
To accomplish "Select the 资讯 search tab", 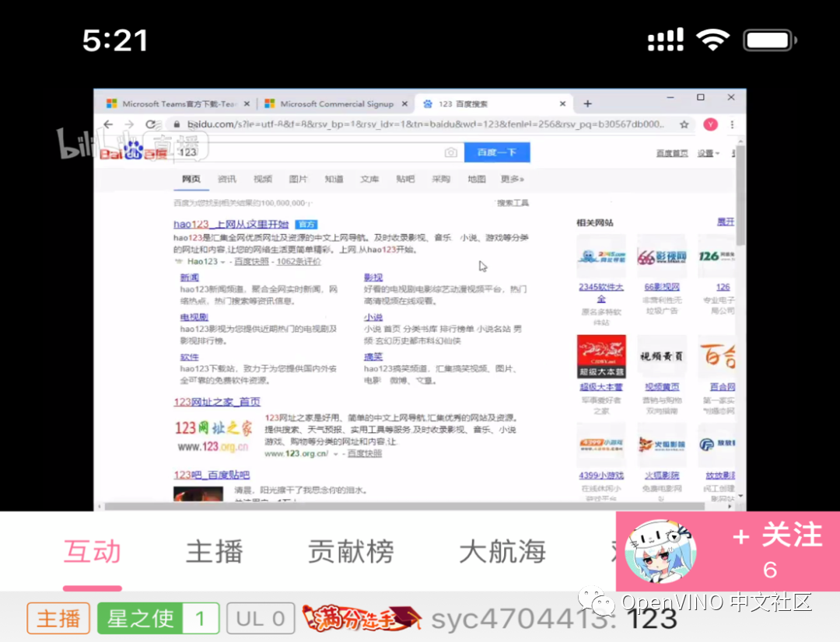I will tap(227, 179).
